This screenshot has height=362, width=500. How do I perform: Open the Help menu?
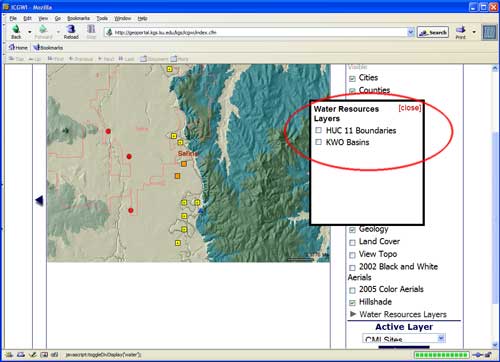(x=142, y=18)
